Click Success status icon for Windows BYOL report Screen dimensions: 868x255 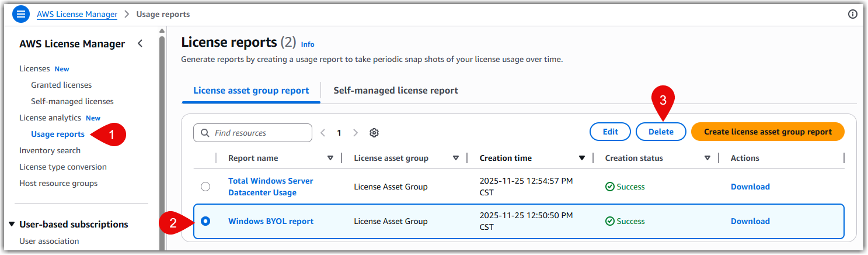click(x=610, y=221)
